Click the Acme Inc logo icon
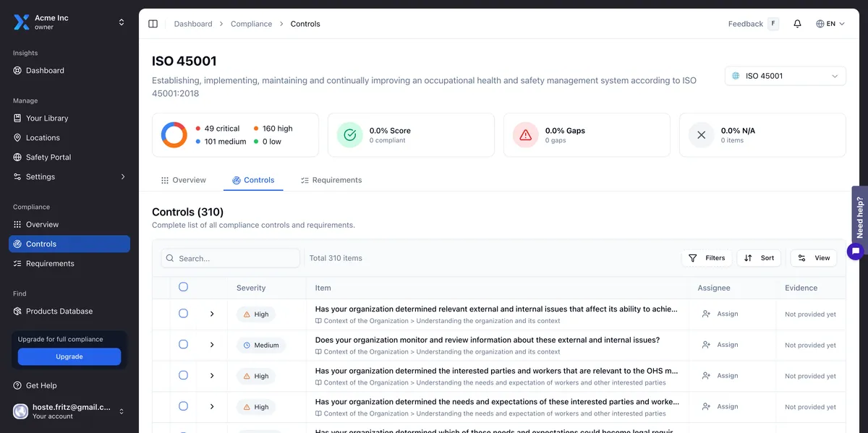 click(x=21, y=22)
